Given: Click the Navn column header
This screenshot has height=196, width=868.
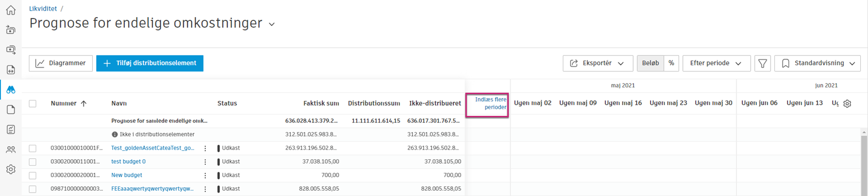Looking at the screenshot, I should (x=119, y=103).
